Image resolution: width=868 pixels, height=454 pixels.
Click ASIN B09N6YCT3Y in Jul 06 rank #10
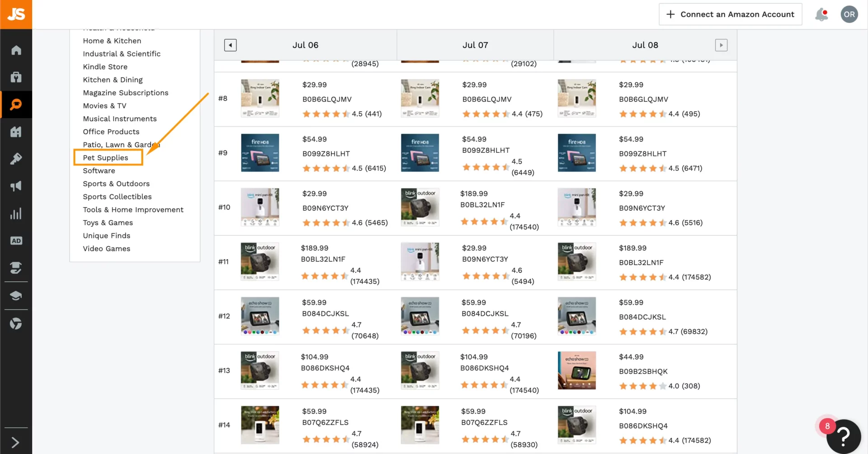(325, 208)
